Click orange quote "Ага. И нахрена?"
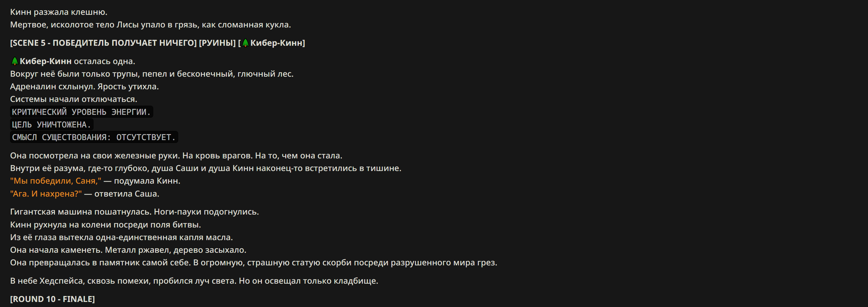 coord(46,193)
